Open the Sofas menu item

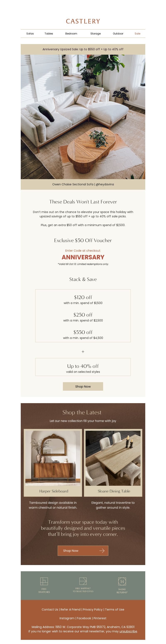tap(30, 33)
